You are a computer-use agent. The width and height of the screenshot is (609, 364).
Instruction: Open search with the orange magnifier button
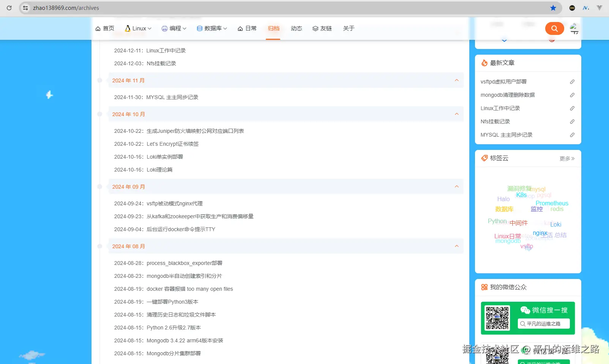point(554,28)
